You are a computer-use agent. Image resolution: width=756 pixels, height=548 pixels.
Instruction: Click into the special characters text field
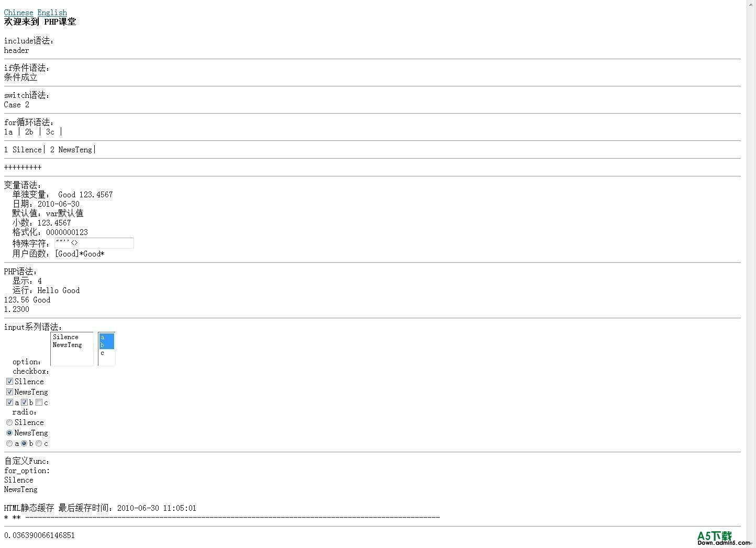pyautogui.click(x=94, y=243)
